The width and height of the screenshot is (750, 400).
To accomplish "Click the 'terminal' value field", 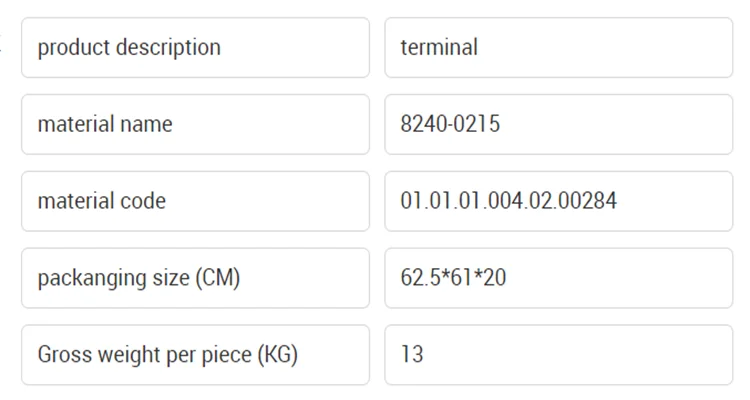I will tap(558, 47).
